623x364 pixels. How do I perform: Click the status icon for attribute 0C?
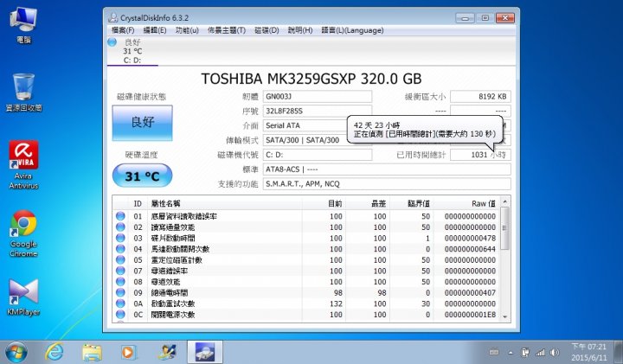click(120, 315)
